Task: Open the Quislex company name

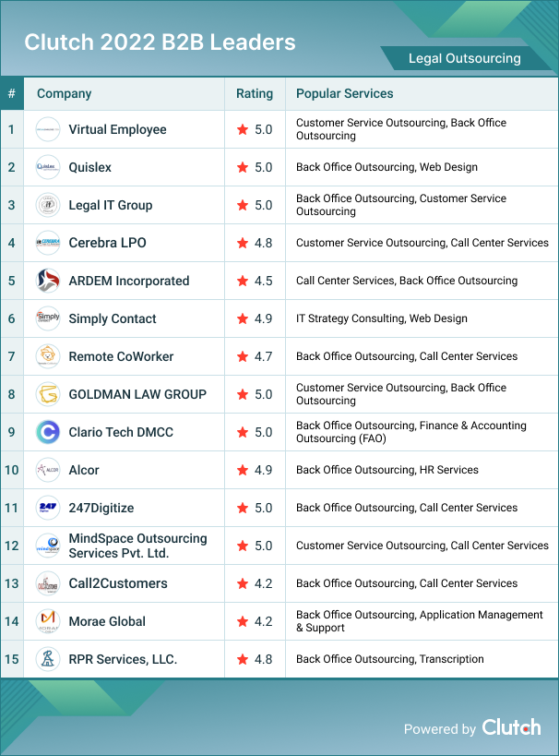Action: pyautogui.click(x=90, y=167)
